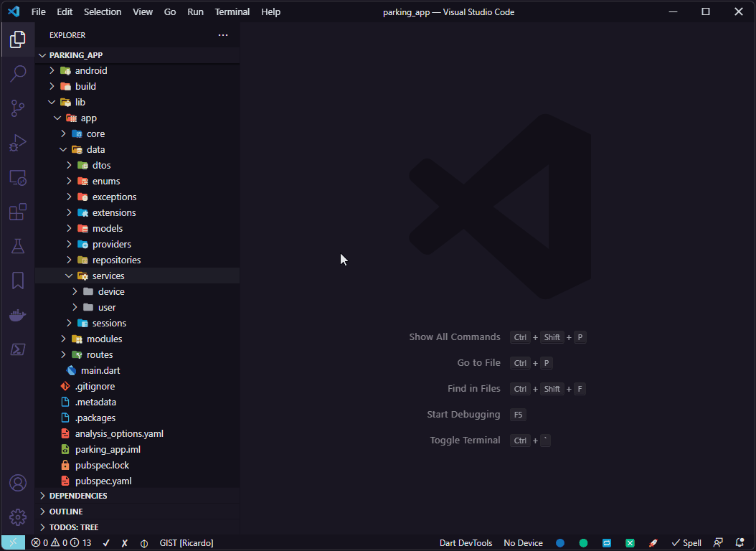Open the Bookmarks view
Image resolution: width=756 pixels, height=551 pixels.
tap(17, 281)
